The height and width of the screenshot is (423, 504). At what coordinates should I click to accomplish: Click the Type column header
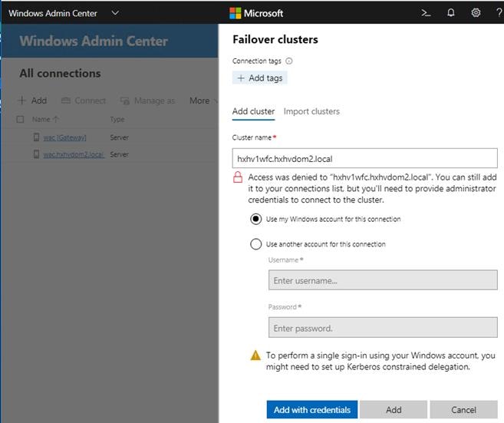point(117,119)
